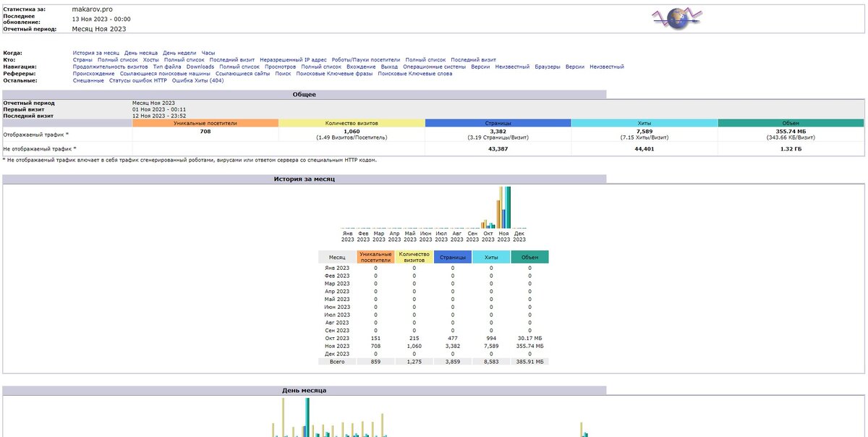Open the Часы report link

(x=208, y=53)
